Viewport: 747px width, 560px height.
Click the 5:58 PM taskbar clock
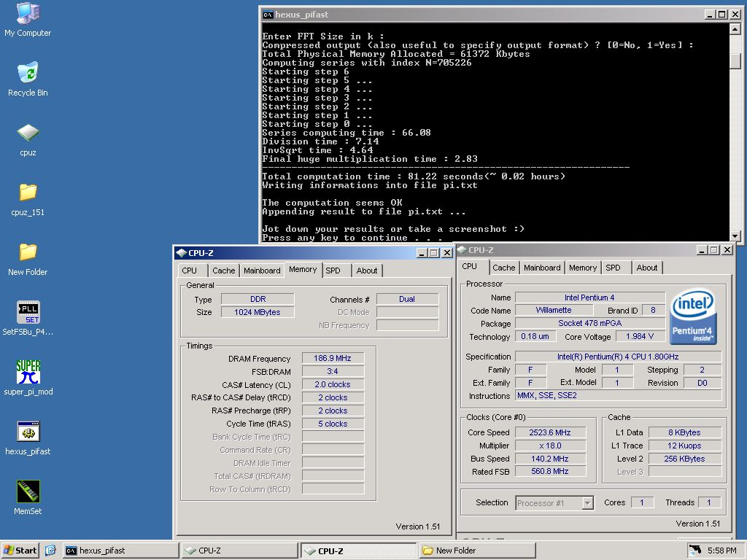pyautogui.click(x=721, y=551)
